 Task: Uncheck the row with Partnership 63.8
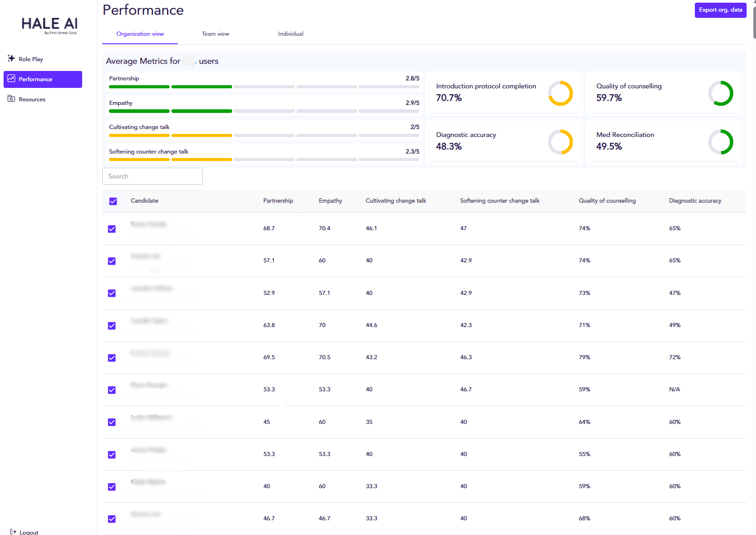[x=112, y=326]
